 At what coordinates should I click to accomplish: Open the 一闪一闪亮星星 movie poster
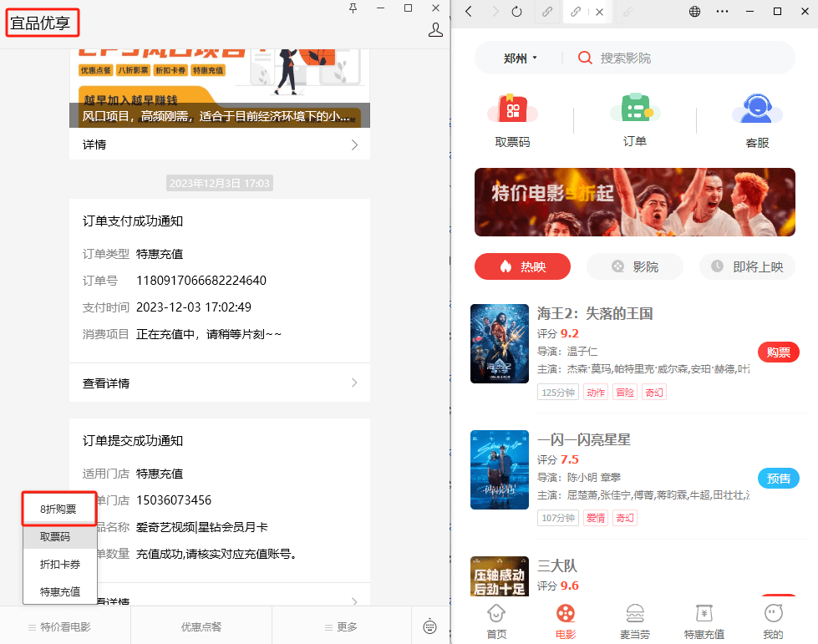(500, 469)
